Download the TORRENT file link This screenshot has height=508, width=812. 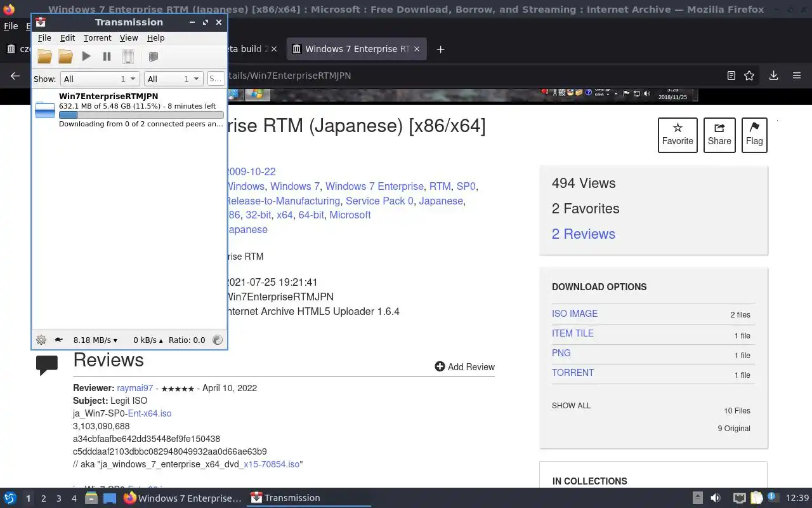click(x=573, y=373)
